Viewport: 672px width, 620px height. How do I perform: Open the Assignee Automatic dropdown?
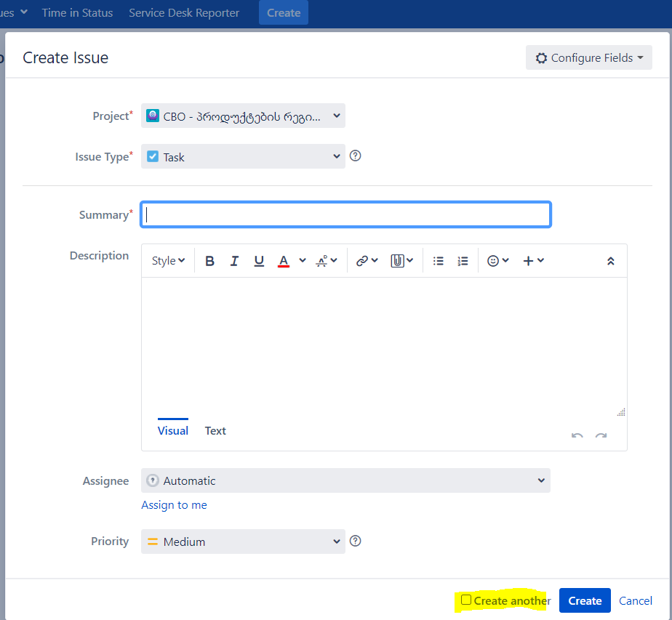coord(345,480)
